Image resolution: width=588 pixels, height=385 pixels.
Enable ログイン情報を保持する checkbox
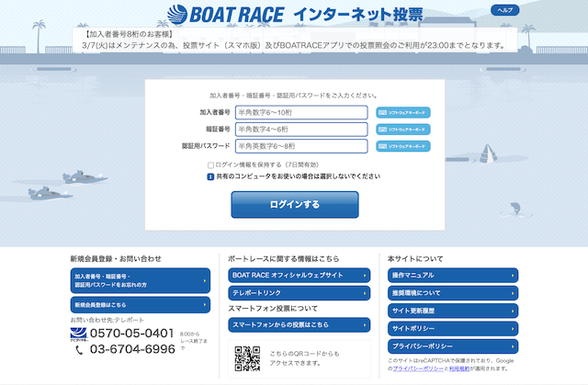(x=210, y=164)
